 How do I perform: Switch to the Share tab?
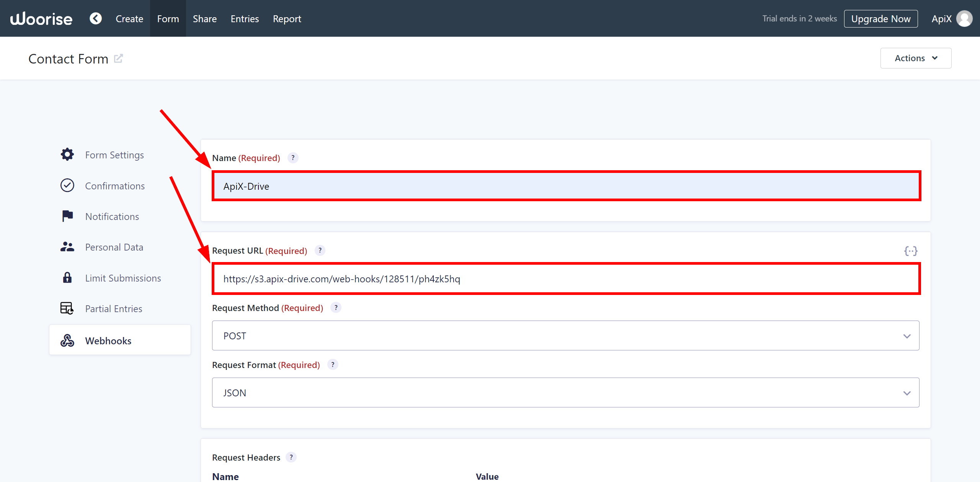point(205,19)
